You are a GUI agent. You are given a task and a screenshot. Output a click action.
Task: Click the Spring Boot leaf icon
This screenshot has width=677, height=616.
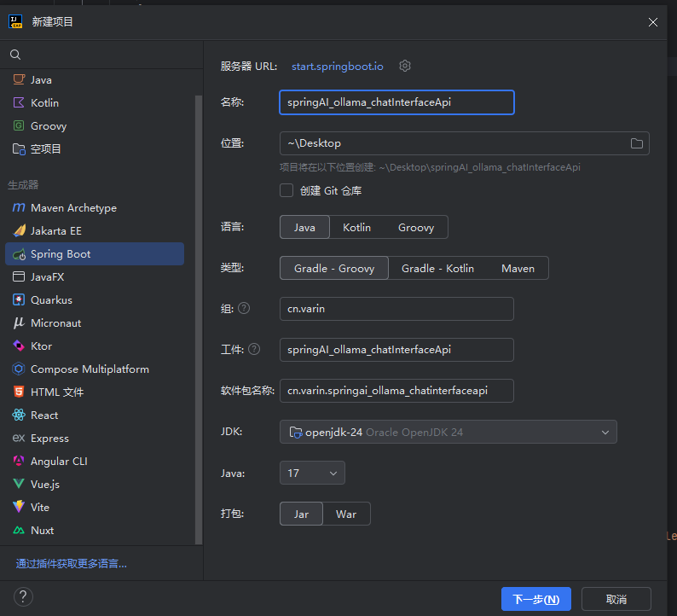19,254
